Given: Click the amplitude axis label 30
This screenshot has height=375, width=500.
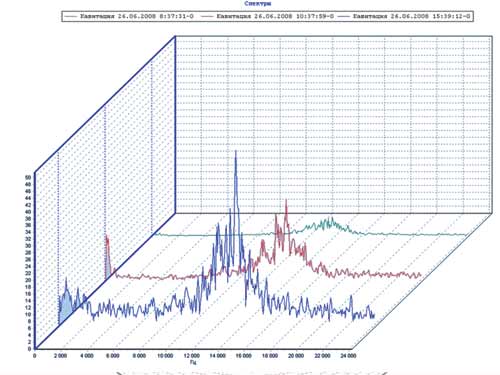Looking at the screenshot, I should click(29, 246).
